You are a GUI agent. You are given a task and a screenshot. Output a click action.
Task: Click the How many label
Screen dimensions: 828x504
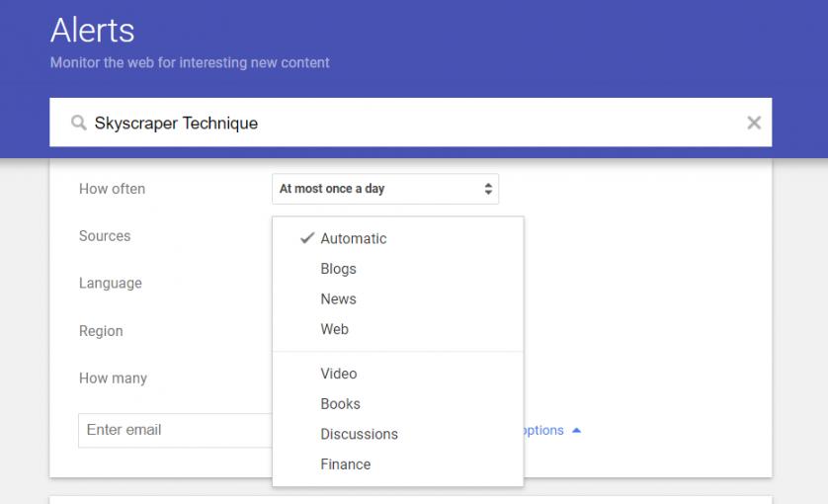coord(113,378)
